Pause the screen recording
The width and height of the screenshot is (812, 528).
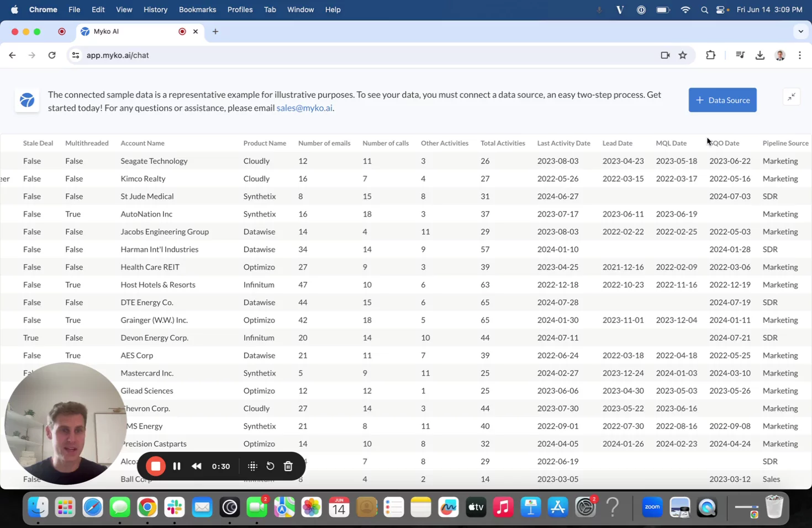pyautogui.click(x=177, y=466)
